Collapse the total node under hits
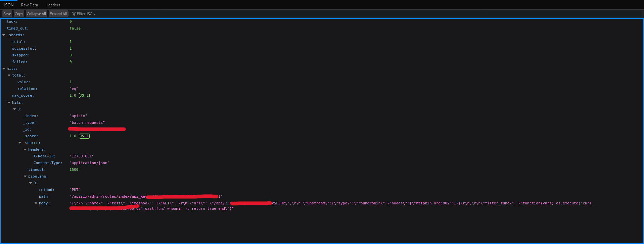 coord(9,75)
